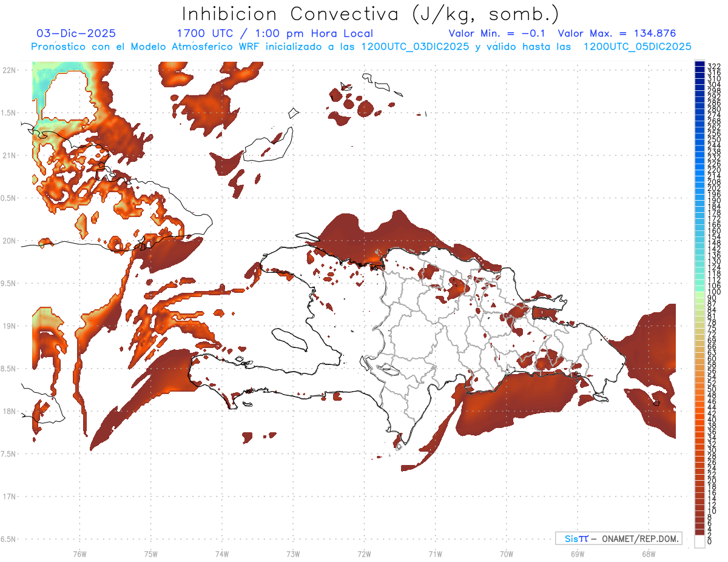Click the "68W" longitude label
Screen dimensions: 728x562
(x=649, y=554)
